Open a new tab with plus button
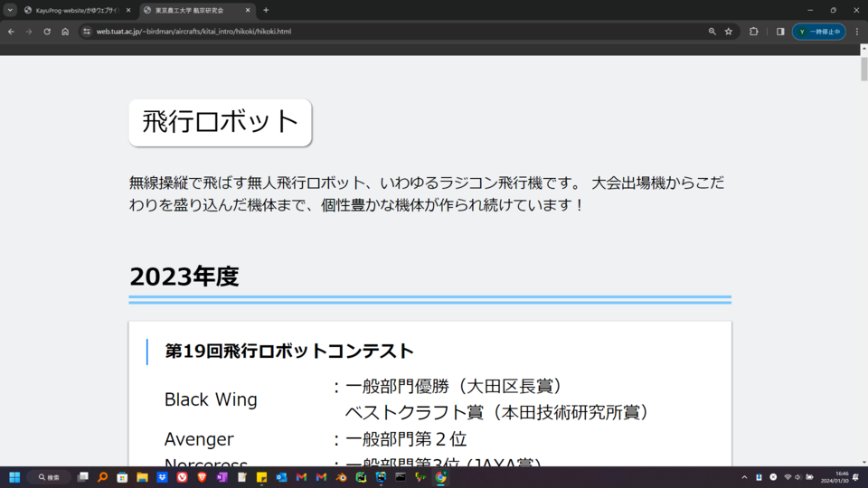 click(x=266, y=10)
